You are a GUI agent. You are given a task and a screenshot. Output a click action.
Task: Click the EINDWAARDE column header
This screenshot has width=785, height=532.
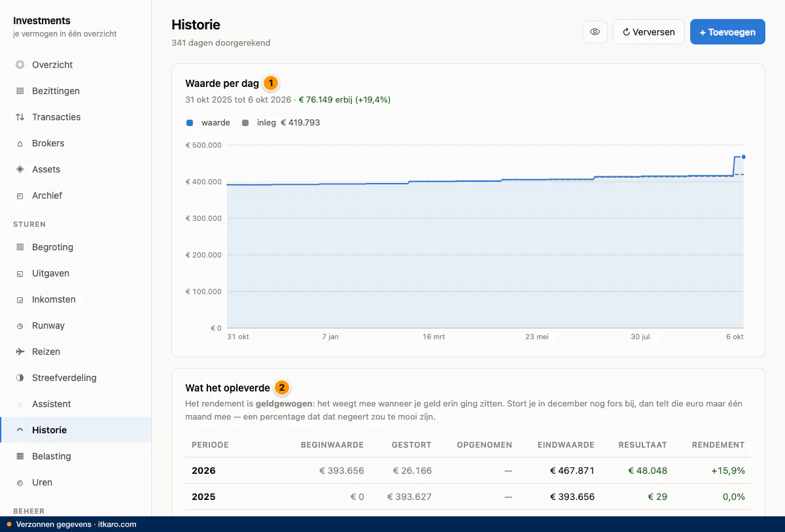click(566, 445)
